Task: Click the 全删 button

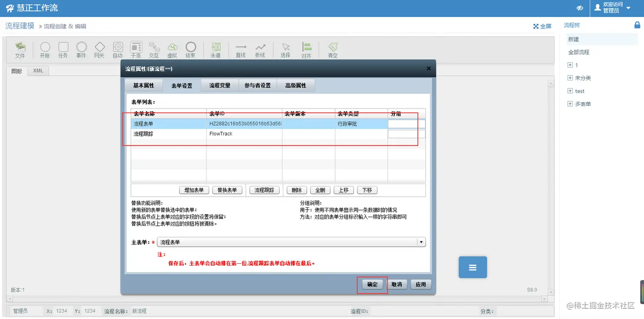Action: 320,190
